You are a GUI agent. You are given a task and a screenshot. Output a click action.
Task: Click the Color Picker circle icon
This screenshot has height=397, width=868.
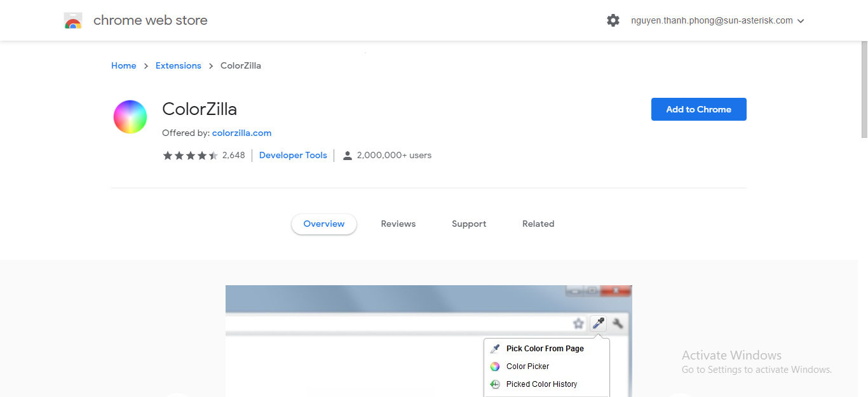point(495,367)
